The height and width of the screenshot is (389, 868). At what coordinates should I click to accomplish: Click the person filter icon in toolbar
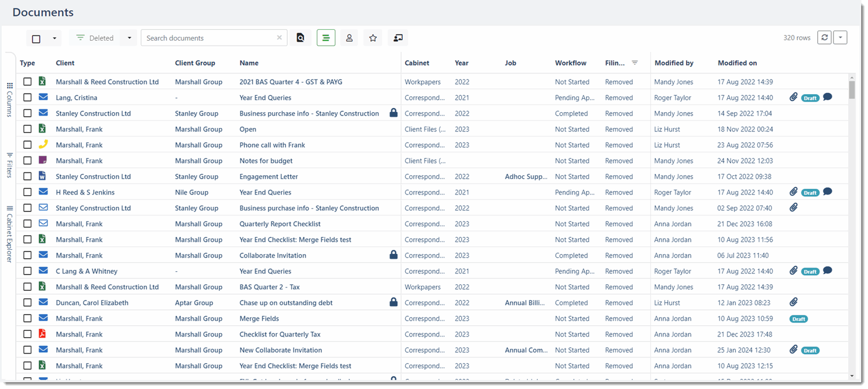tap(349, 38)
